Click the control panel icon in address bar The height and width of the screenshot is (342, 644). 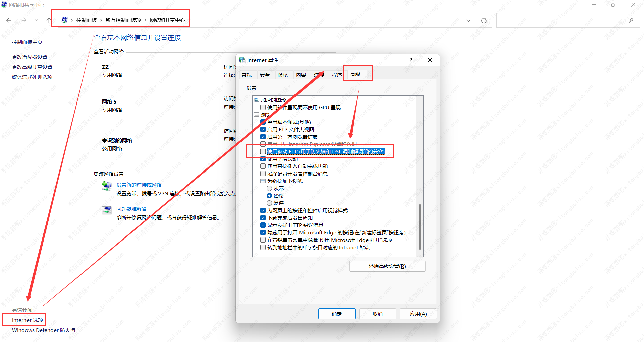click(x=65, y=20)
